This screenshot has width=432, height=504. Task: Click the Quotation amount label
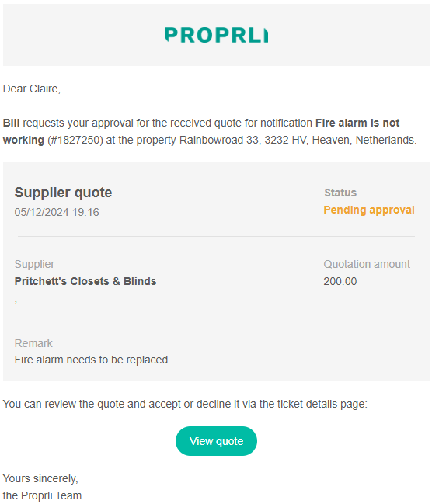[x=367, y=264]
